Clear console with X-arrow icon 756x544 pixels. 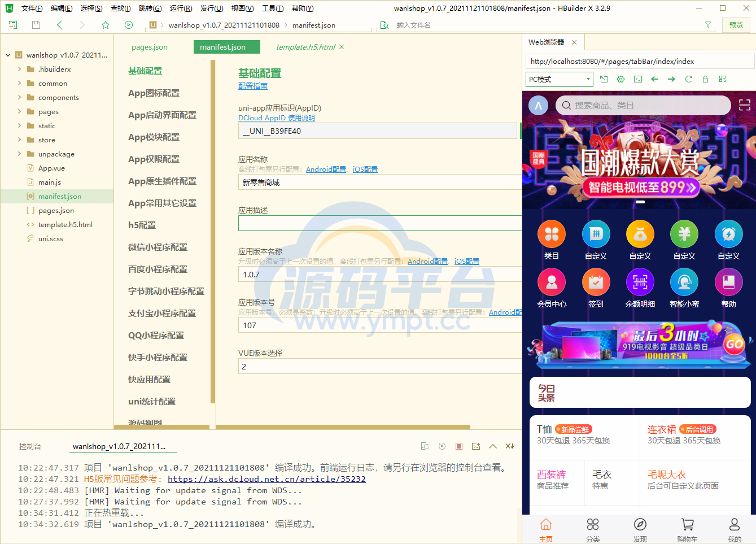coord(510,446)
